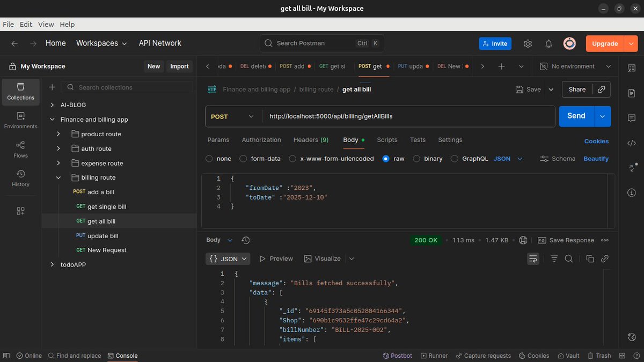Open response history clock icon
644x362 pixels.
tap(246, 240)
